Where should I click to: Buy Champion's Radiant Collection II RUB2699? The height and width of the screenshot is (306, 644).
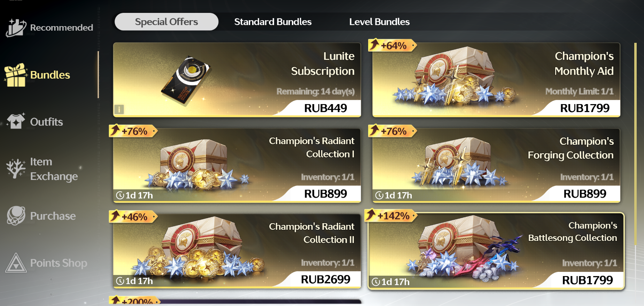coord(325,279)
